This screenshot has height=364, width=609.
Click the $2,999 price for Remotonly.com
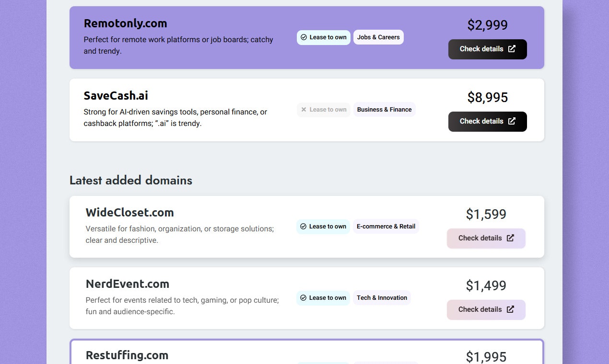(x=487, y=25)
